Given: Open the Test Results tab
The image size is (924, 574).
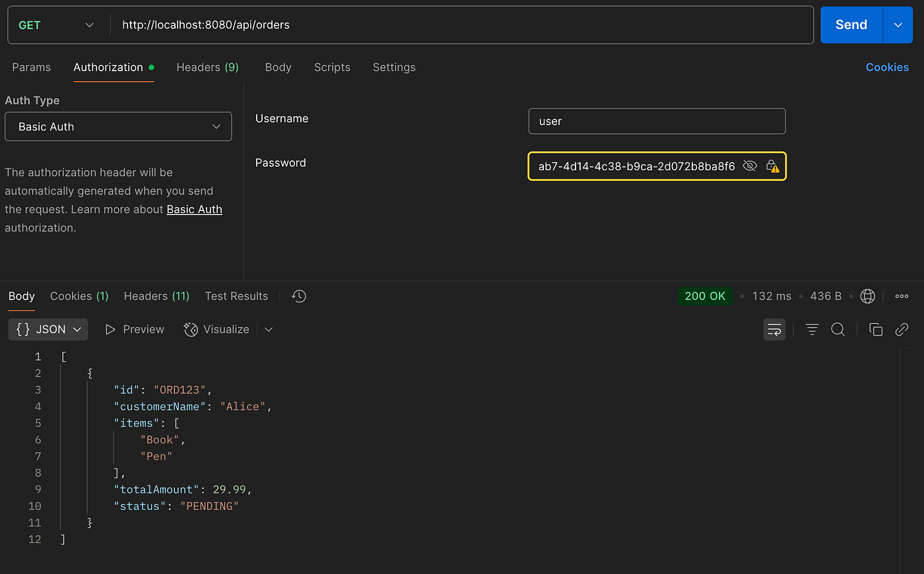Looking at the screenshot, I should pos(236,296).
